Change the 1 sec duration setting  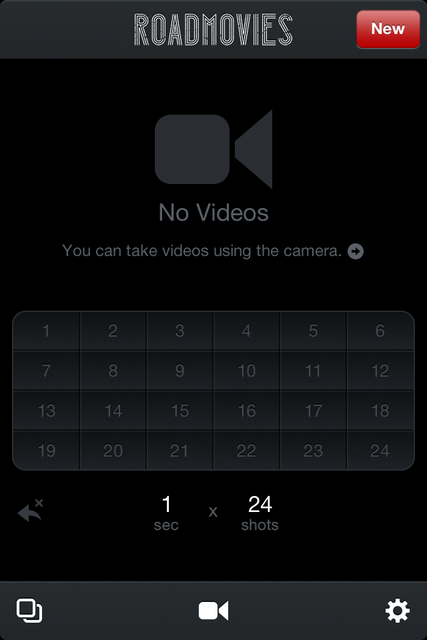(166, 513)
